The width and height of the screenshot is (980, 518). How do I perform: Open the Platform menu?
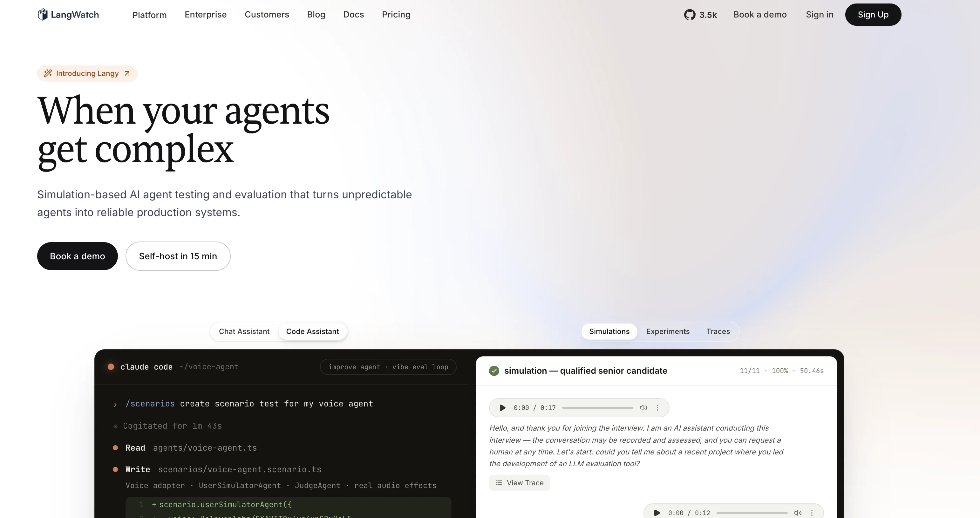tap(150, 15)
